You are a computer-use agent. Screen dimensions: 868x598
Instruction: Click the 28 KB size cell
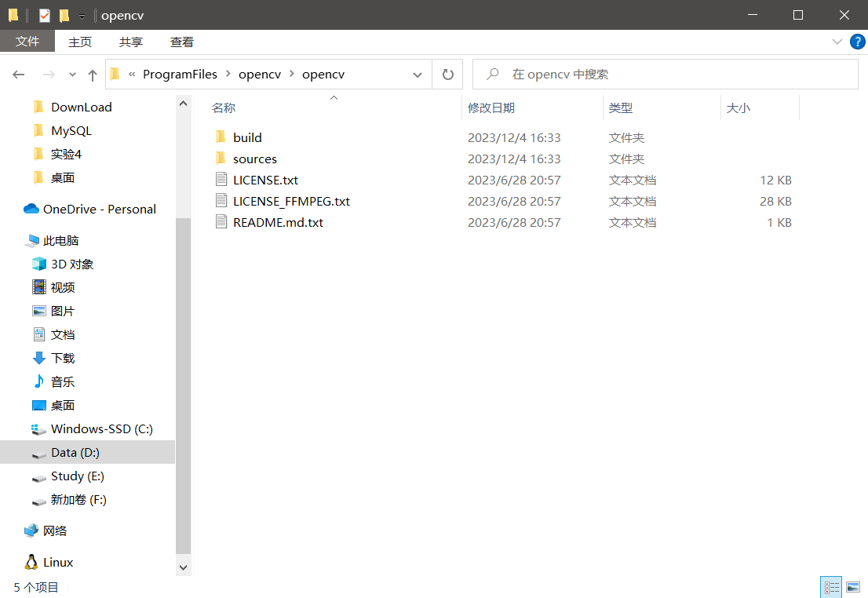775,201
